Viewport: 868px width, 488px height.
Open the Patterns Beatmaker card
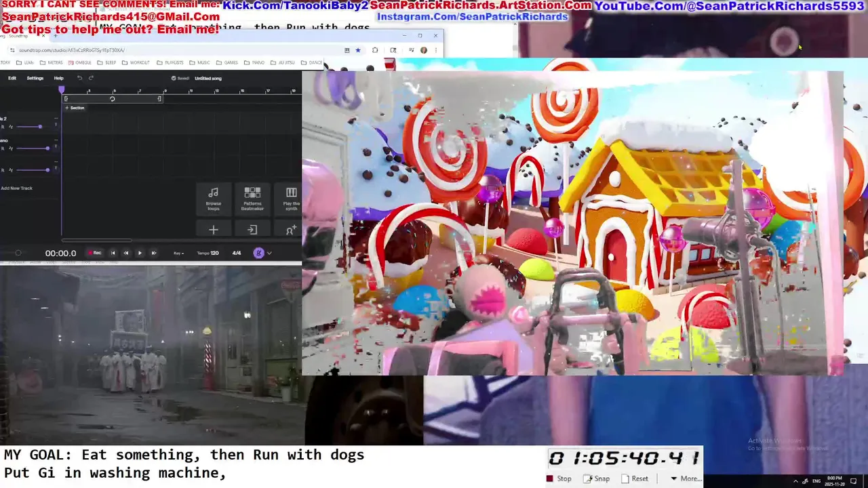click(x=252, y=199)
